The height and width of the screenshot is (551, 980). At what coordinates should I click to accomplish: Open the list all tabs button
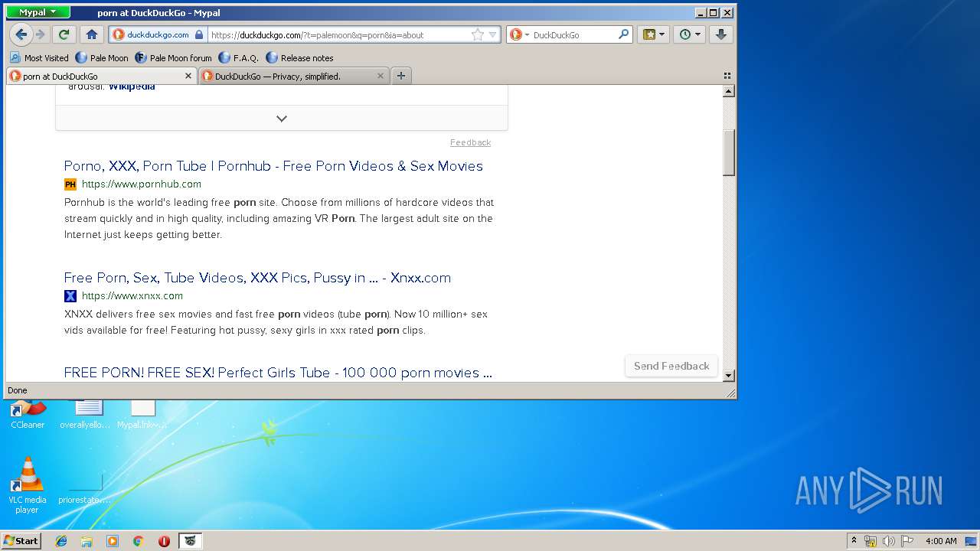(x=727, y=76)
